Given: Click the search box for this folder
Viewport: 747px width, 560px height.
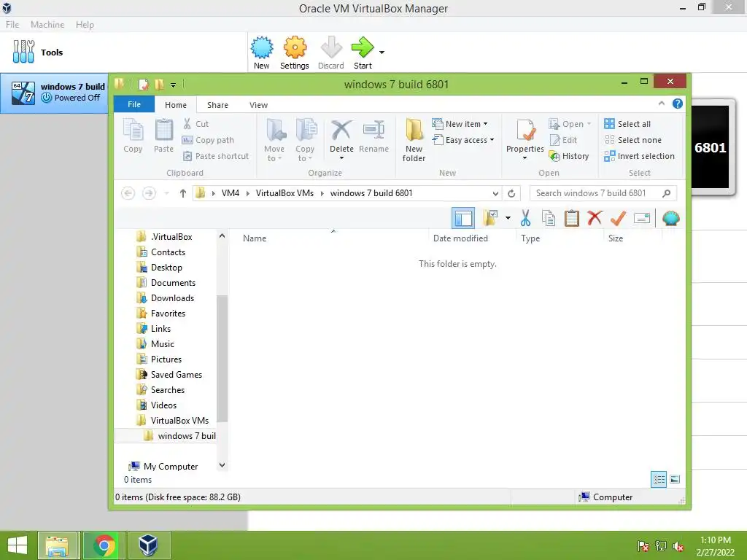Looking at the screenshot, I should pos(603,192).
